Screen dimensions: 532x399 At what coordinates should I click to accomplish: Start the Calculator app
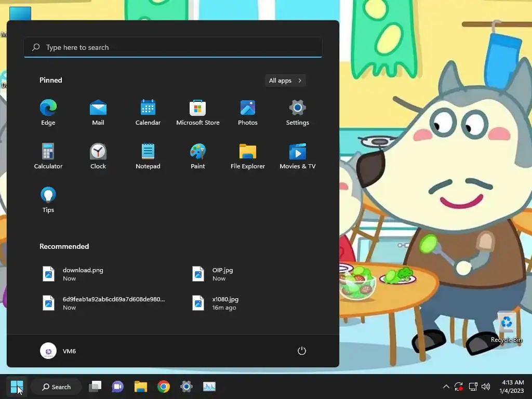pos(48,156)
